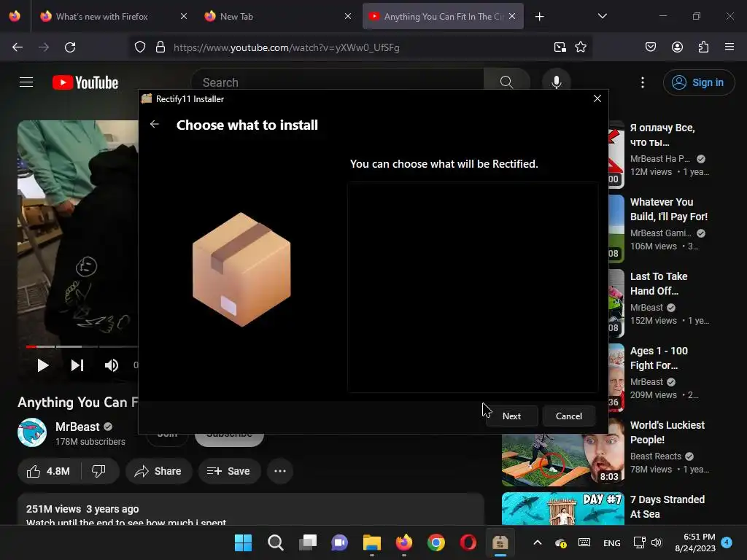Open Save to Pocket

(x=650, y=47)
